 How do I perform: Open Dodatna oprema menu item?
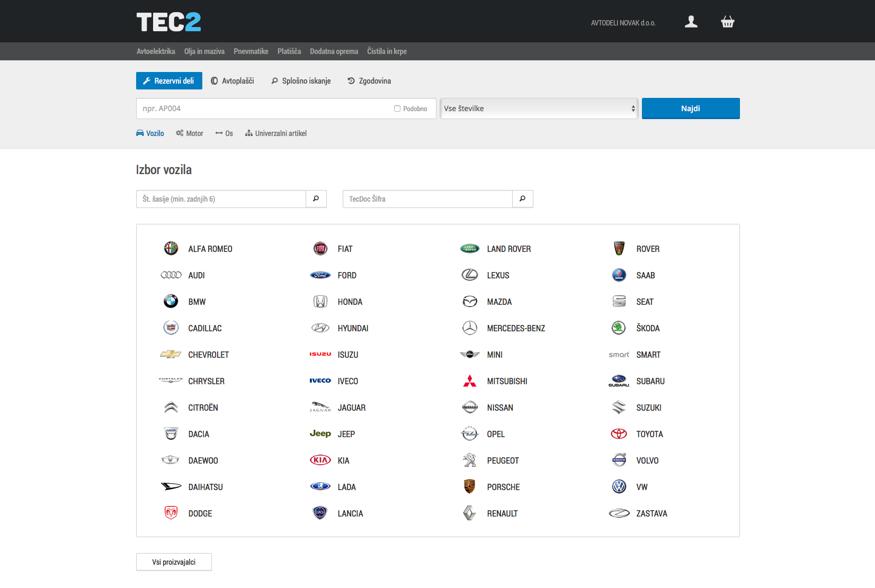click(334, 51)
